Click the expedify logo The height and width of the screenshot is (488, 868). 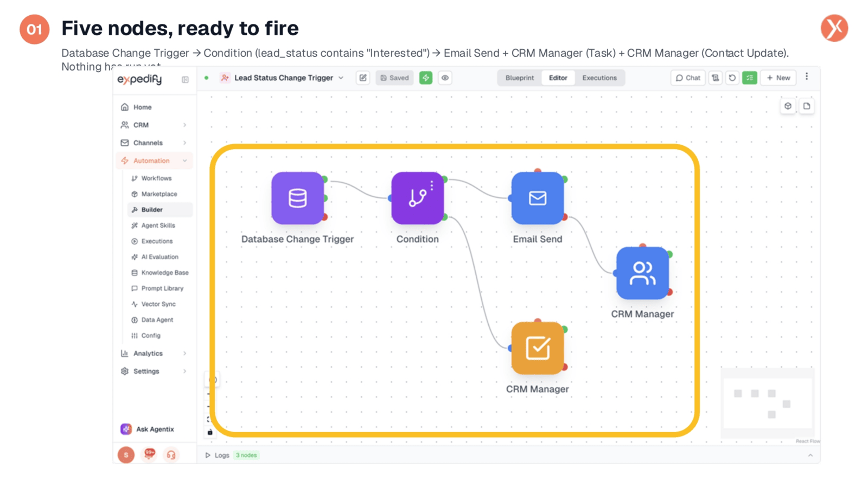140,79
